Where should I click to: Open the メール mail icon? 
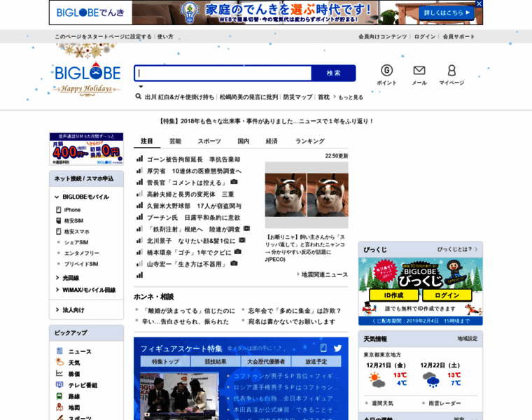point(419,71)
